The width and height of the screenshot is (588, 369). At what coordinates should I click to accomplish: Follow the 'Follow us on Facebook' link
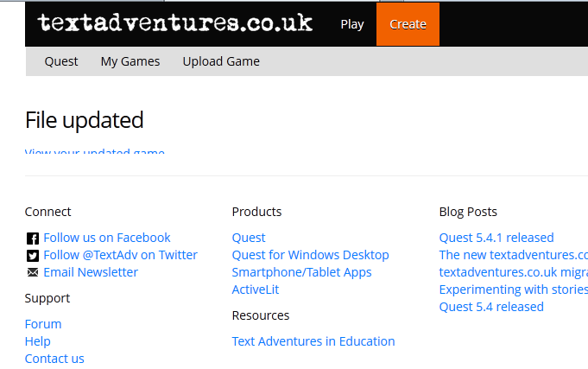(107, 238)
